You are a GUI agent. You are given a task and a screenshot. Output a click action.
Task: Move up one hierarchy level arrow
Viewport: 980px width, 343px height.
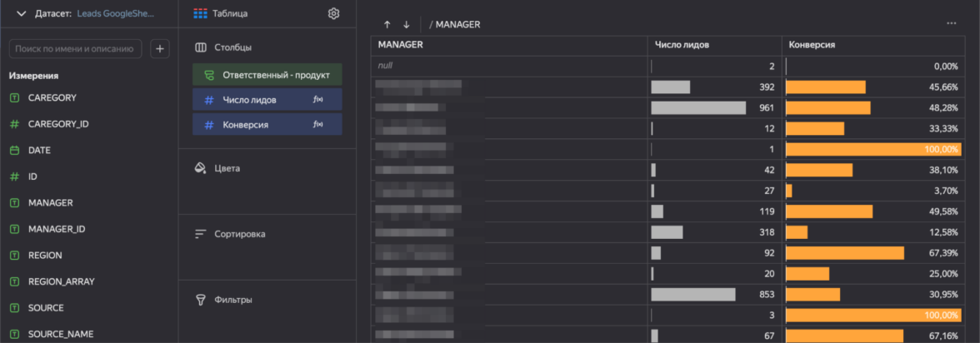coord(387,25)
